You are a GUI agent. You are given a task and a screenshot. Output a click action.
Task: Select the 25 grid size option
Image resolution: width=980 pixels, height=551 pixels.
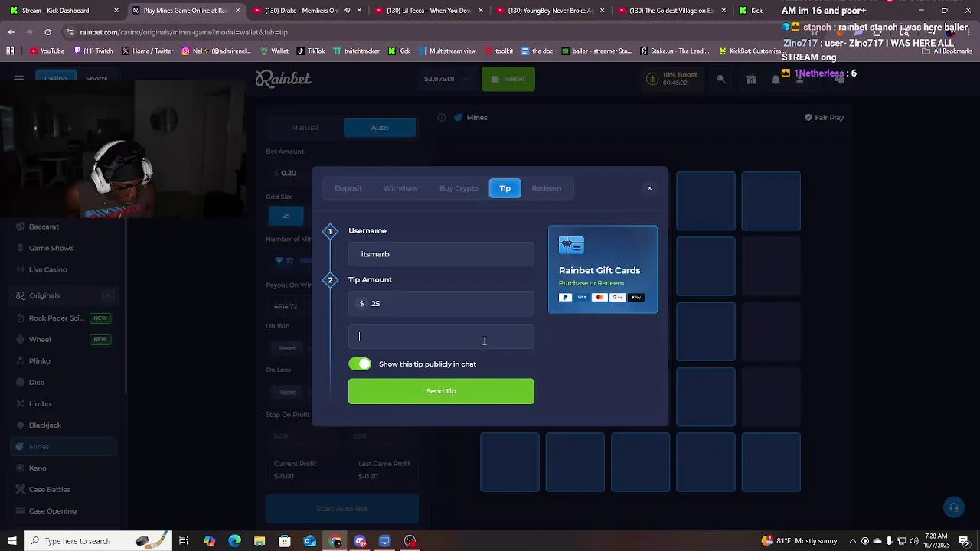click(x=286, y=216)
